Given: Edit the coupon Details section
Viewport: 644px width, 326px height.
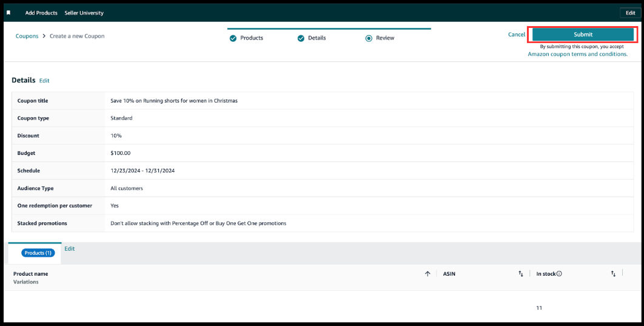Looking at the screenshot, I should pos(44,81).
